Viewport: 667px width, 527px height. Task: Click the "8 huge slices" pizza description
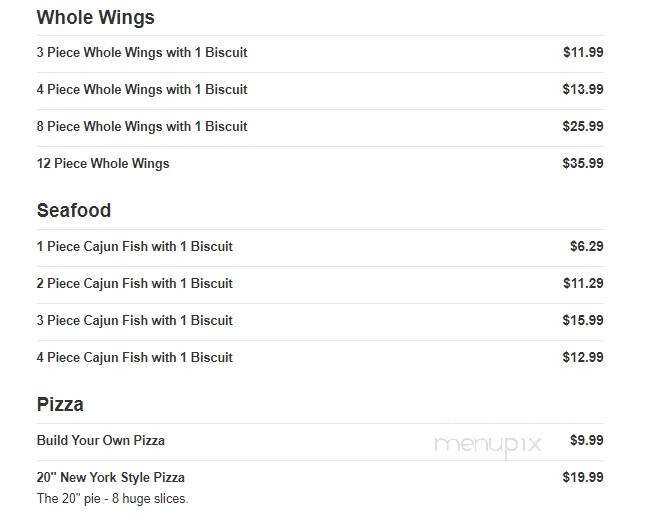(x=113, y=498)
